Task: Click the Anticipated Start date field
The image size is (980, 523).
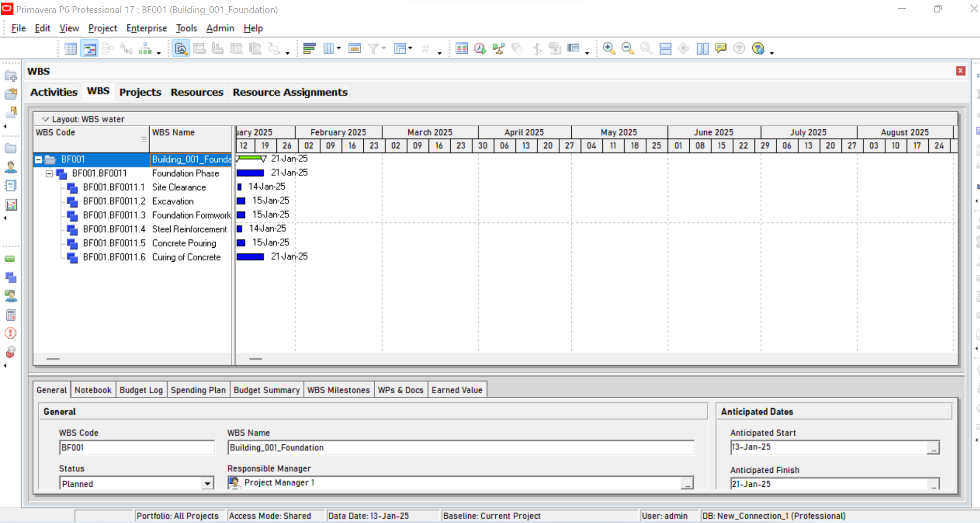Action: [828, 447]
